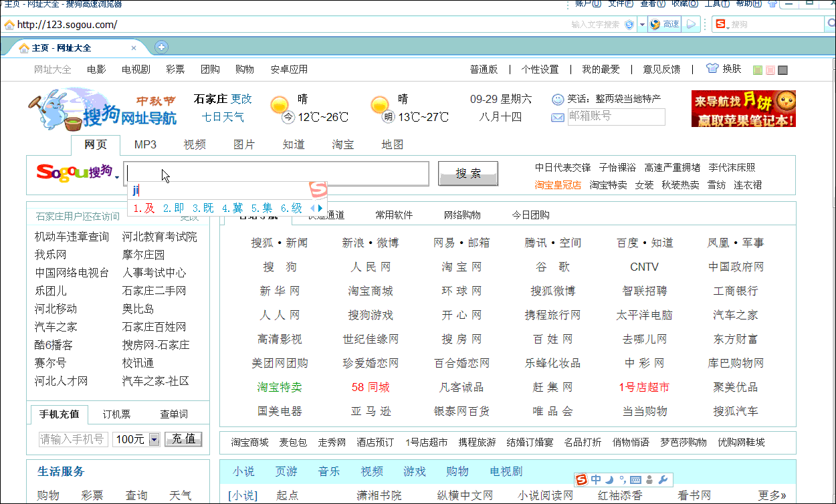
Task: Switch to the 订机票 tab
Action: coord(116,414)
